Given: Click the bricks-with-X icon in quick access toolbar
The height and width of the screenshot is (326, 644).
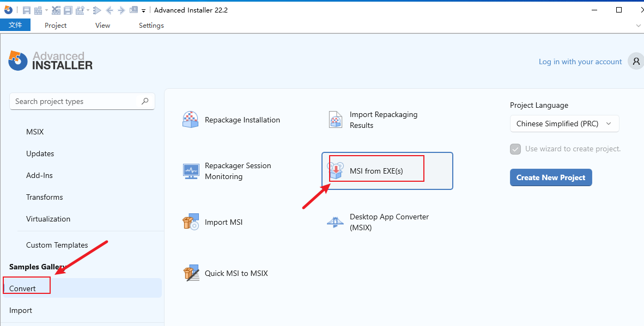Looking at the screenshot, I should [56, 10].
